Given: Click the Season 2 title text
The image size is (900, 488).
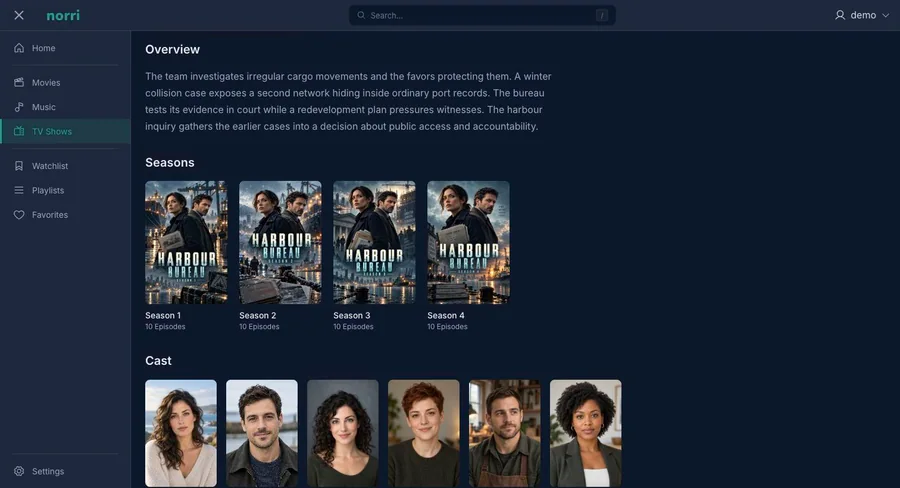Looking at the screenshot, I should pos(258,316).
